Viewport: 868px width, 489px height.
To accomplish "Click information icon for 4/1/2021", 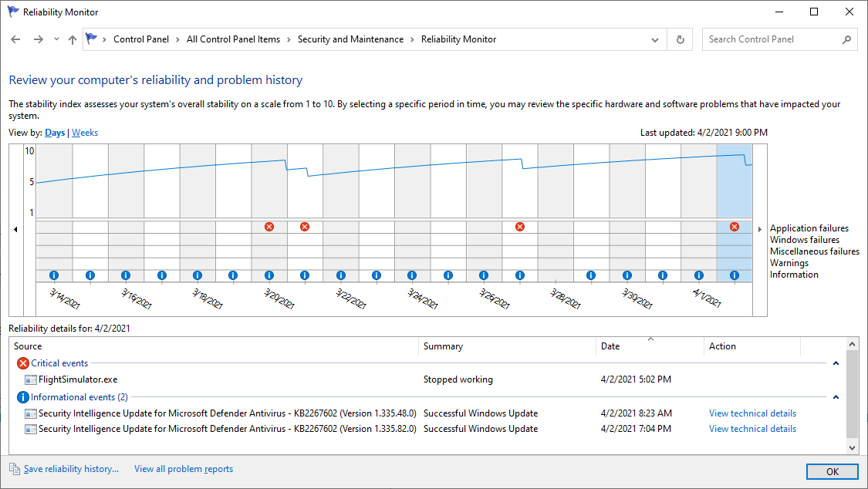I will pos(699,275).
